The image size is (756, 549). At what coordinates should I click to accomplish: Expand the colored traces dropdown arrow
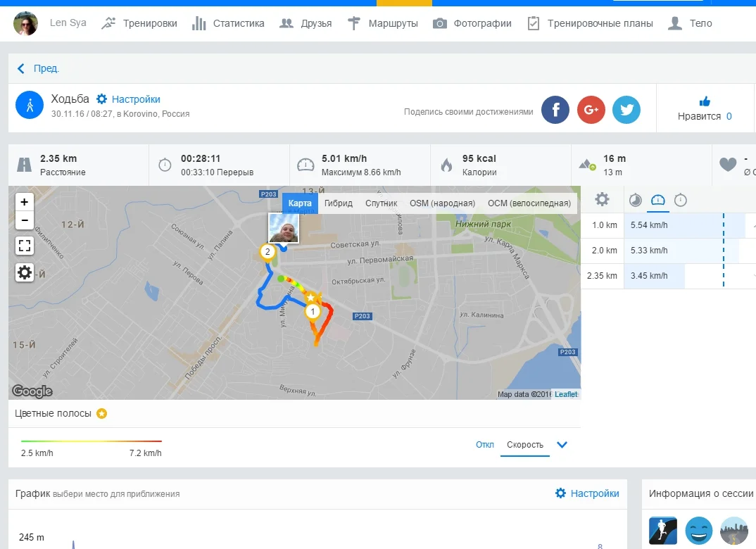(x=562, y=445)
